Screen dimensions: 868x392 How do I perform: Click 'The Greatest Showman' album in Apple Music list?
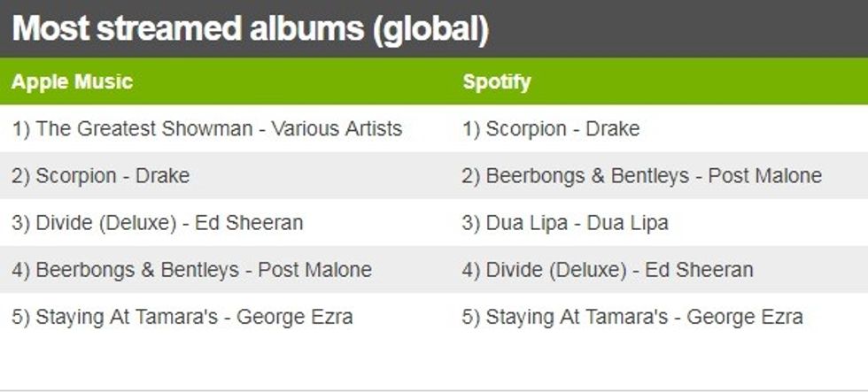[144, 129]
